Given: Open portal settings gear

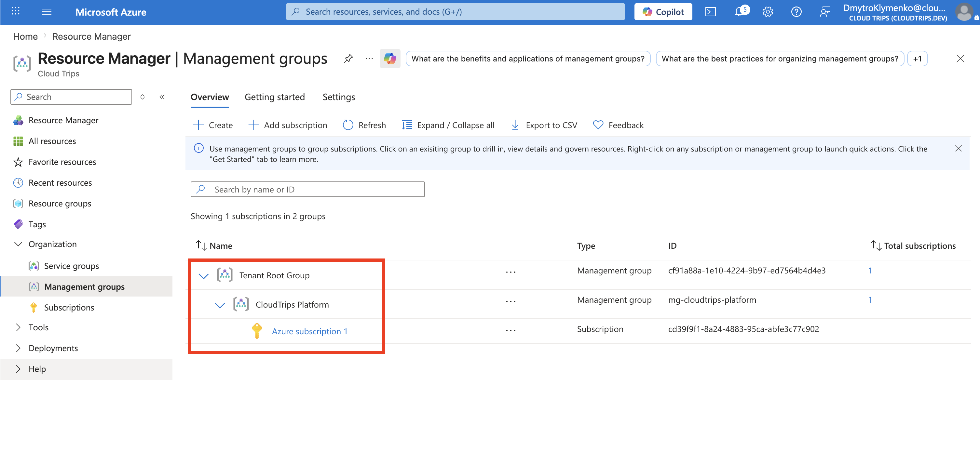Looking at the screenshot, I should pos(768,12).
